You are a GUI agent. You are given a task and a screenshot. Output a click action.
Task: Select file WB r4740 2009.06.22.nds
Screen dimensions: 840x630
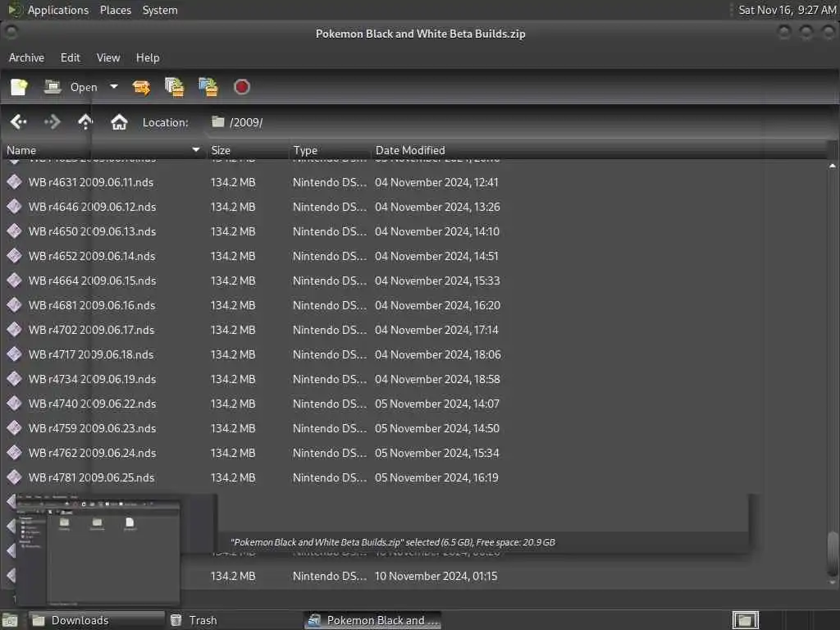pos(92,404)
